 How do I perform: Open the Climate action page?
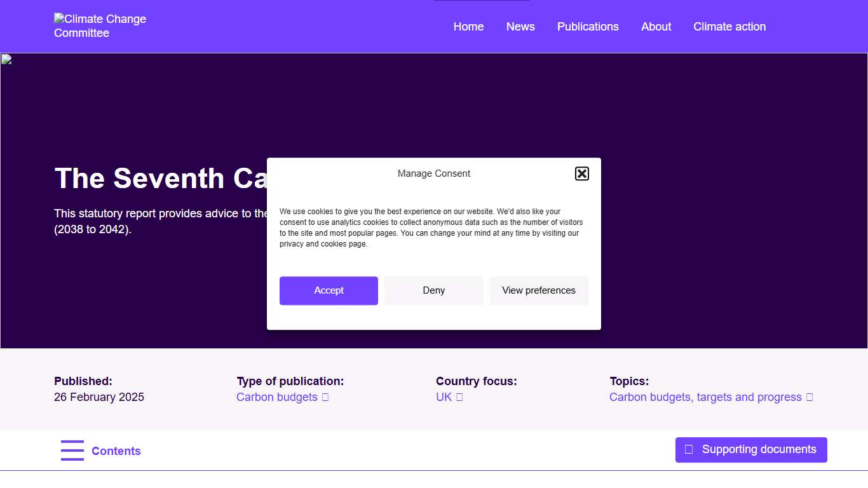click(x=729, y=27)
